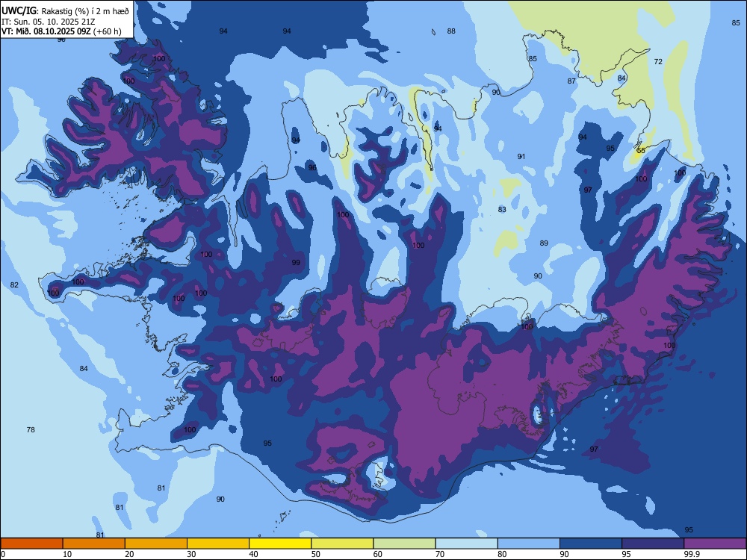The width and height of the screenshot is (747, 560).
Task: Click the purple above-99.9% legend swatch
Action: (715, 544)
